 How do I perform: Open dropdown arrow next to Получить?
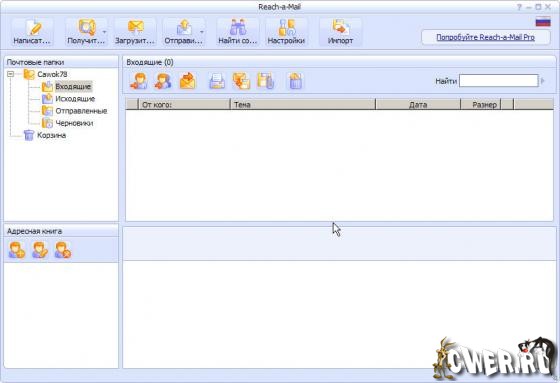(x=104, y=32)
